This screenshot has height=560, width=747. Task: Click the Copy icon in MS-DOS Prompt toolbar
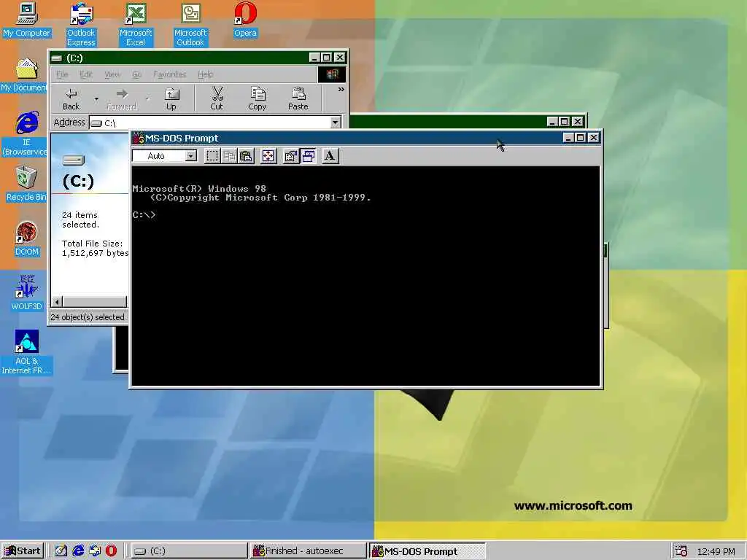coord(229,156)
